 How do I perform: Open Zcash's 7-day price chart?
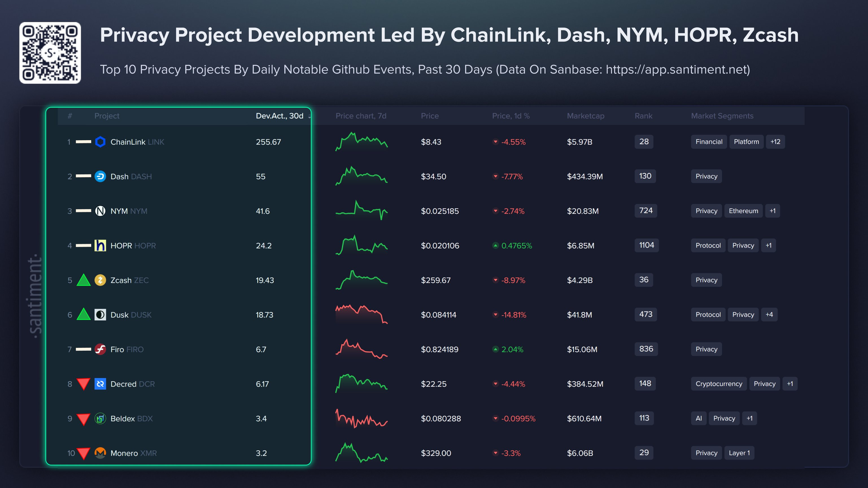361,280
